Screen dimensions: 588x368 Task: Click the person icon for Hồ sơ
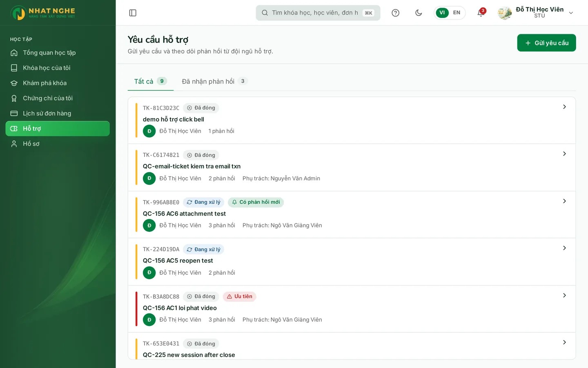click(14, 144)
